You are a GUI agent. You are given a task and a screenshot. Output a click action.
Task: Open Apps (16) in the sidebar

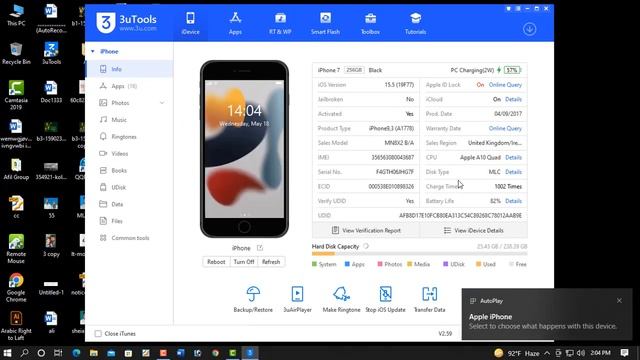129,86
